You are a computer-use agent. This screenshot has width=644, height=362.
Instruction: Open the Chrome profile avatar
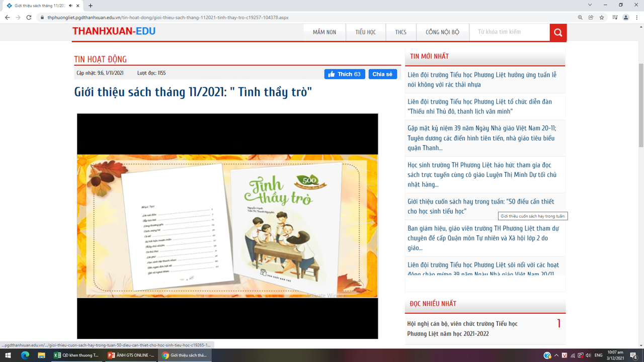[626, 18]
